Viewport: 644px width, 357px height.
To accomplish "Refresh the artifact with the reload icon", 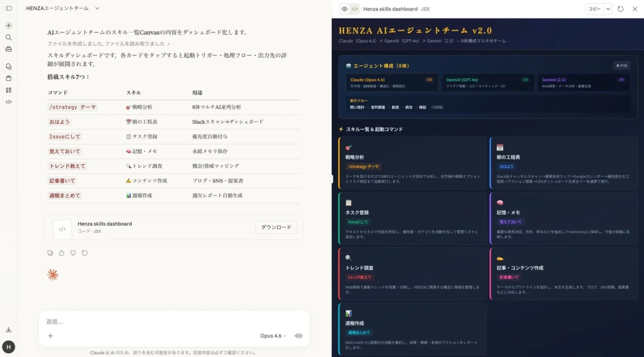I will coord(621,9).
